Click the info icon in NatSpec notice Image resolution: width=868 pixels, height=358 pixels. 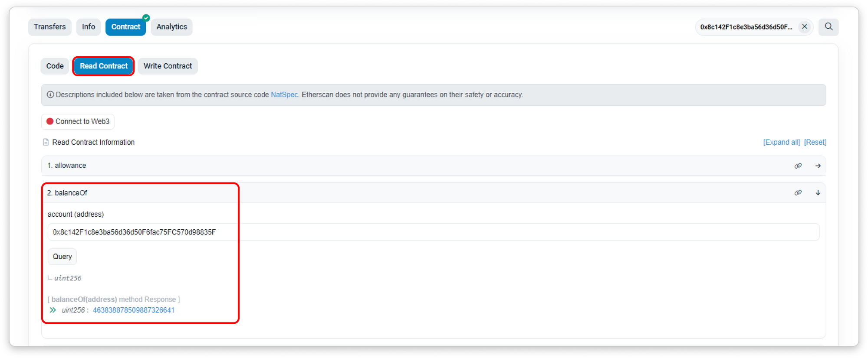50,95
